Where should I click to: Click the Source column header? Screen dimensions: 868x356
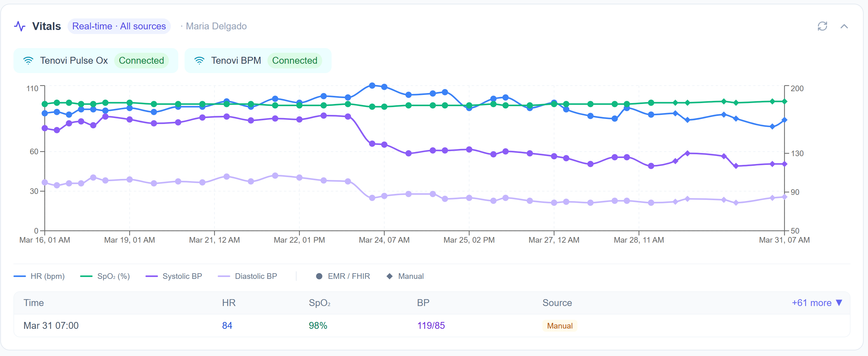[x=557, y=303]
